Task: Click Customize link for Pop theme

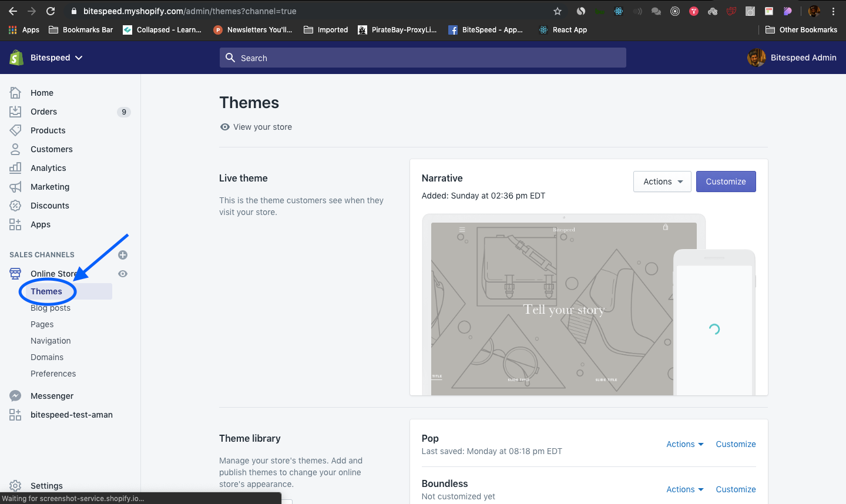Action: coord(736,444)
